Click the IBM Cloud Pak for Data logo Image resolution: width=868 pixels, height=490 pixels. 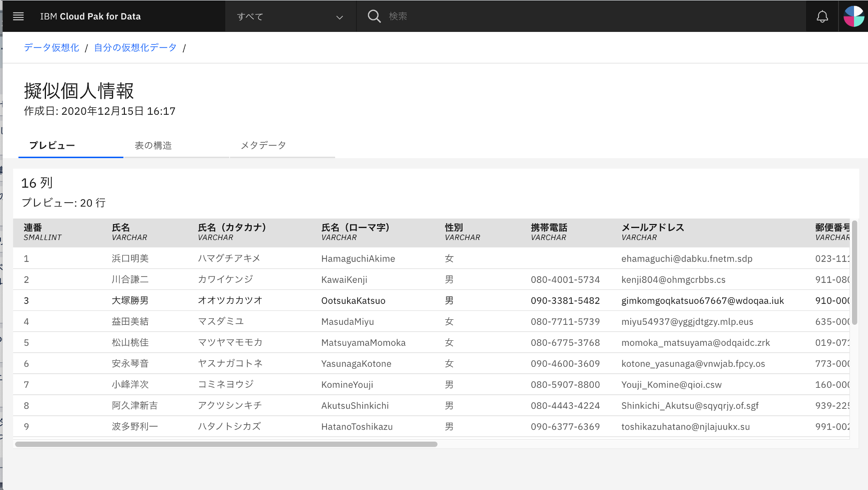pyautogui.click(x=90, y=16)
